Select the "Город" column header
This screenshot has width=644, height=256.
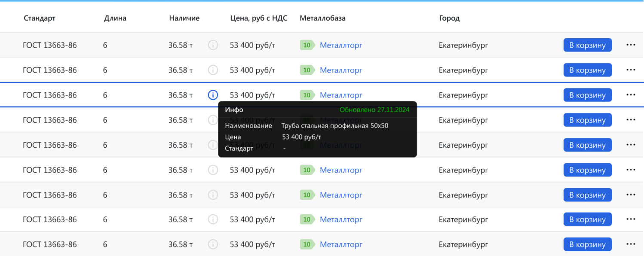tap(449, 18)
